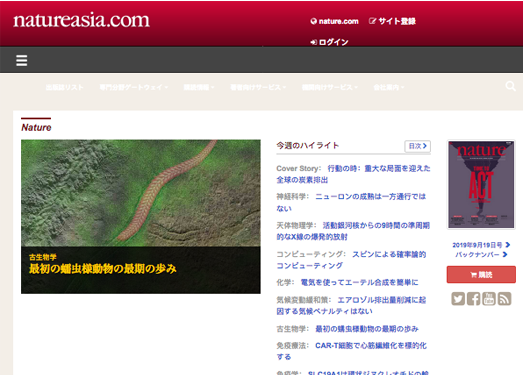523x375 pixels.
Task: Open CAR-T細胞 immunotherapy article link
Action: click(x=352, y=351)
